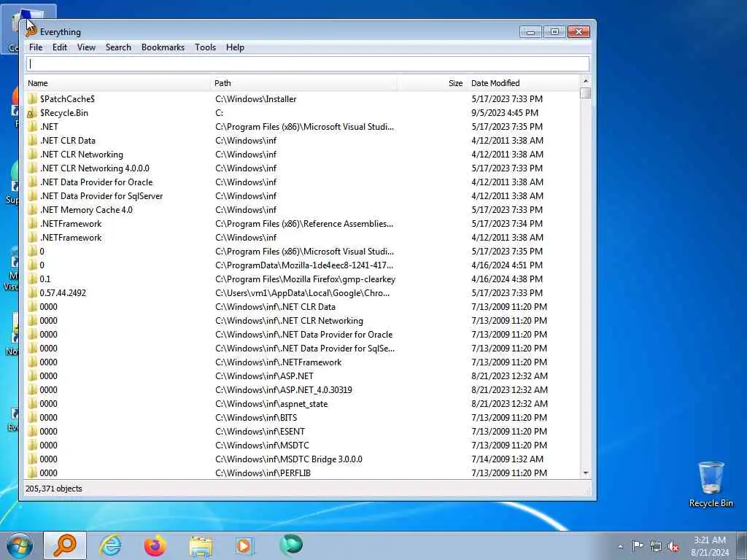Click the scroll up arrow in results list
The height and width of the screenshot is (560, 747).
coord(586,81)
